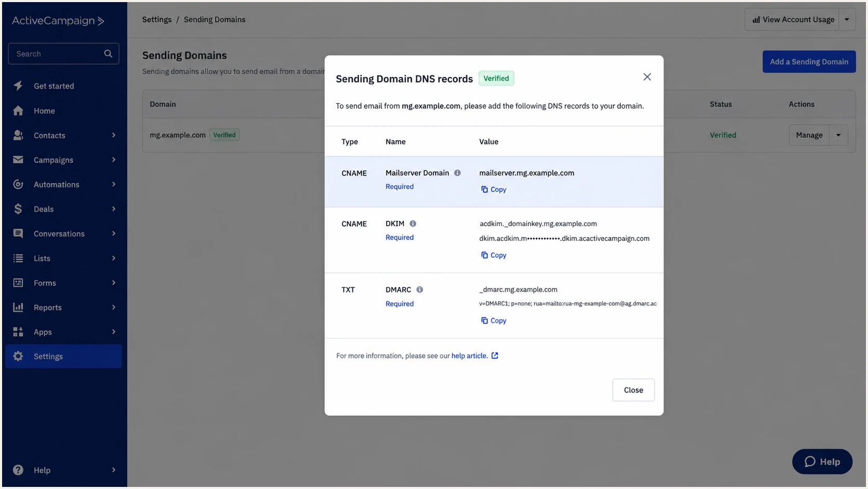Expand the Forms submenu chevron
Image resolution: width=868 pixels, height=489 pixels.
pyautogui.click(x=114, y=283)
